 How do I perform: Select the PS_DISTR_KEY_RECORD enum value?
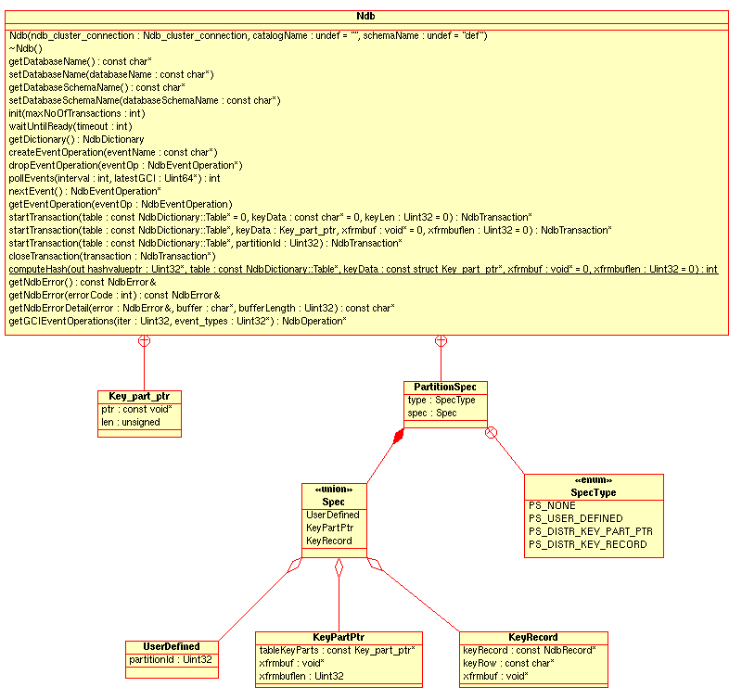pos(587,544)
